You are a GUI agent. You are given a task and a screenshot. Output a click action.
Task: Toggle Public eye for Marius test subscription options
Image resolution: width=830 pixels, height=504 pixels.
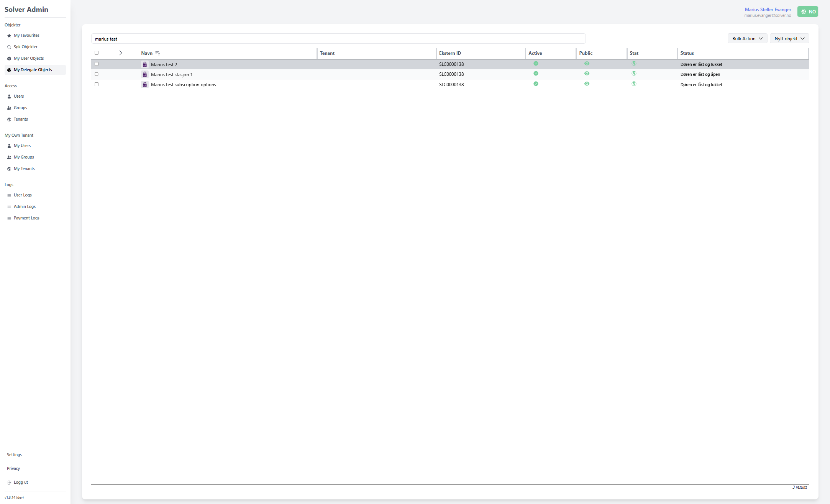click(587, 84)
